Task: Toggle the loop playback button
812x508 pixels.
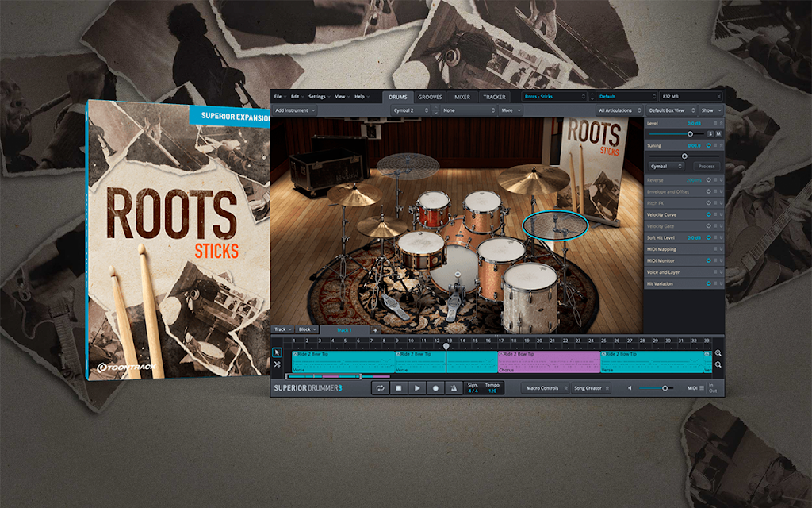Action: 380,387
